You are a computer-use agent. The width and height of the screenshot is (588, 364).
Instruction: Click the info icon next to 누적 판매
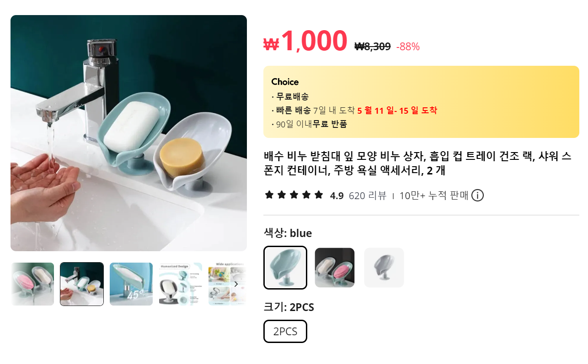click(477, 195)
